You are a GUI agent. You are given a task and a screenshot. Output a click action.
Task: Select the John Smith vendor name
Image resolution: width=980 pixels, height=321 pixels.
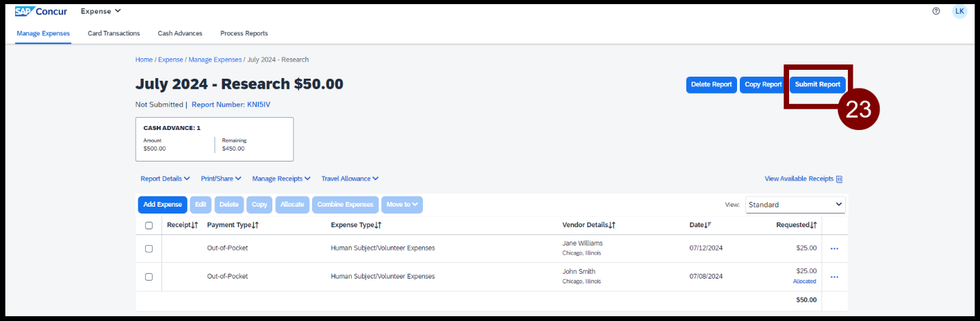coord(579,272)
